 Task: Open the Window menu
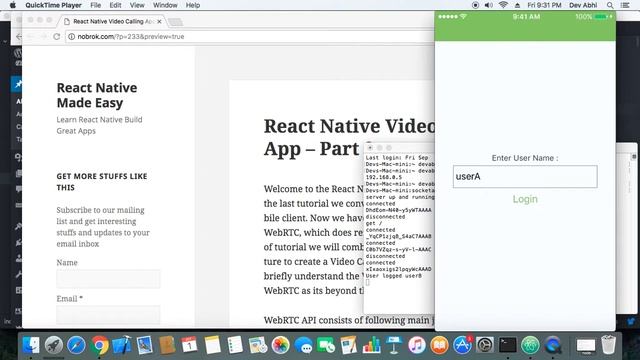point(165,5)
